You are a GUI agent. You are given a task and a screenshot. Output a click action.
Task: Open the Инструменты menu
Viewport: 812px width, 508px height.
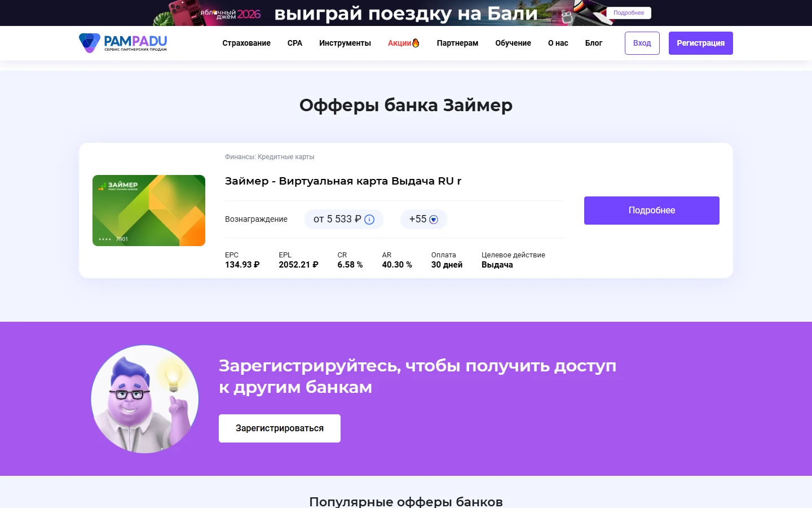tap(345, 43)
